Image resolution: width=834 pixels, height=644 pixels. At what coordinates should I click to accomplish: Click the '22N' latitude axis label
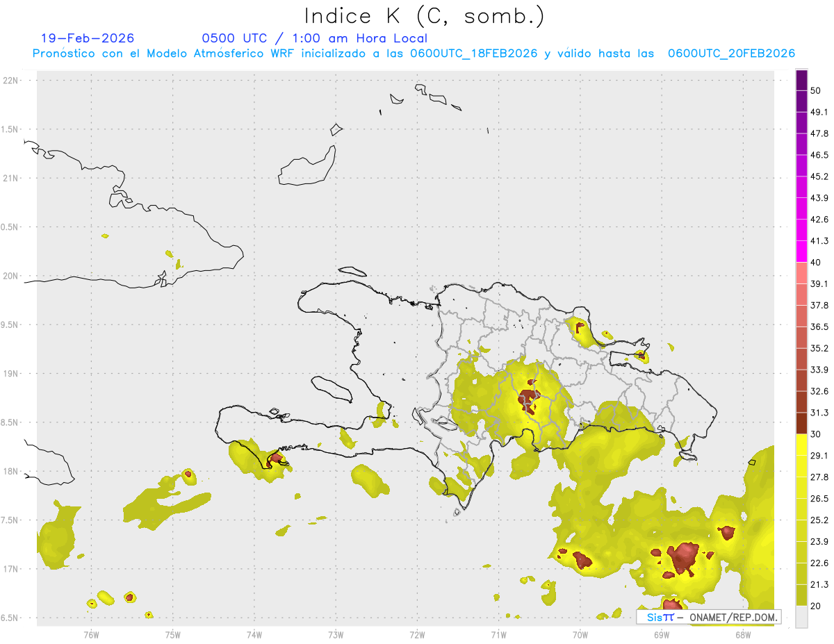coord(12,81)
